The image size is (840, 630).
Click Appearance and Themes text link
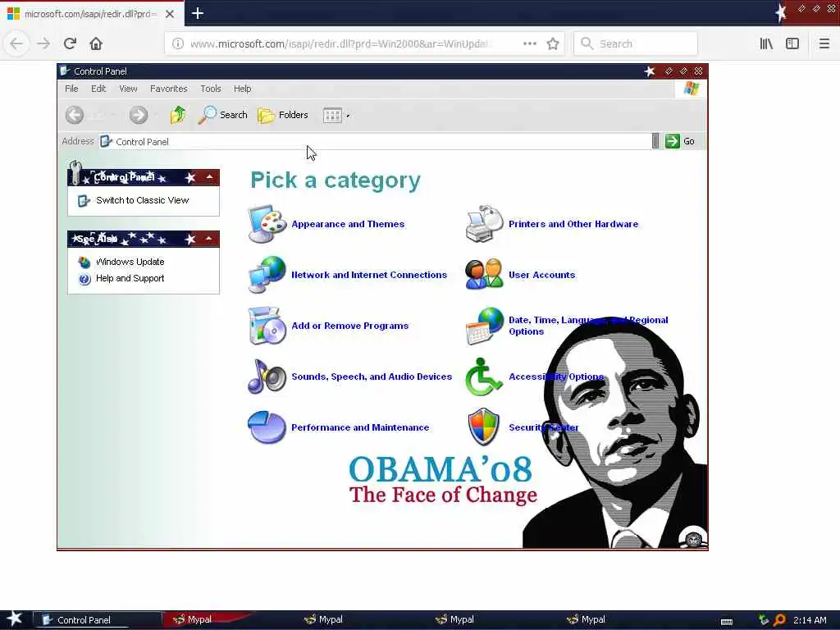pyautogui.click(x=348, y=224)
